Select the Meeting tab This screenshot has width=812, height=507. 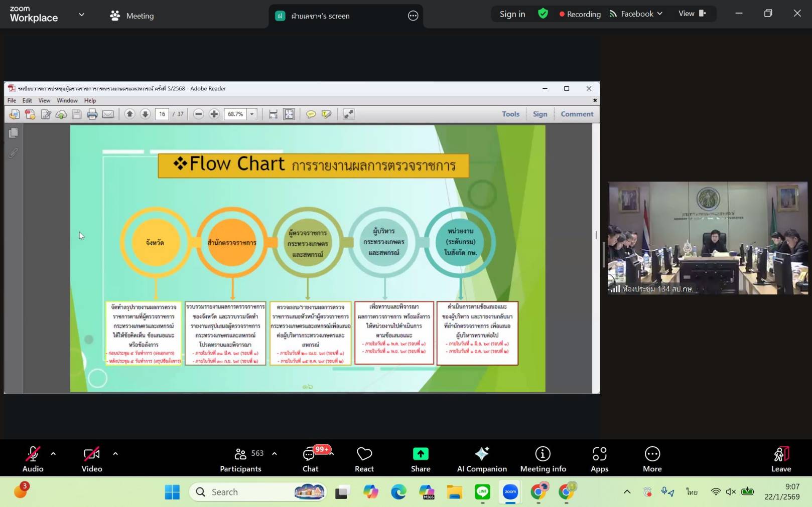(x=132, y=16)
